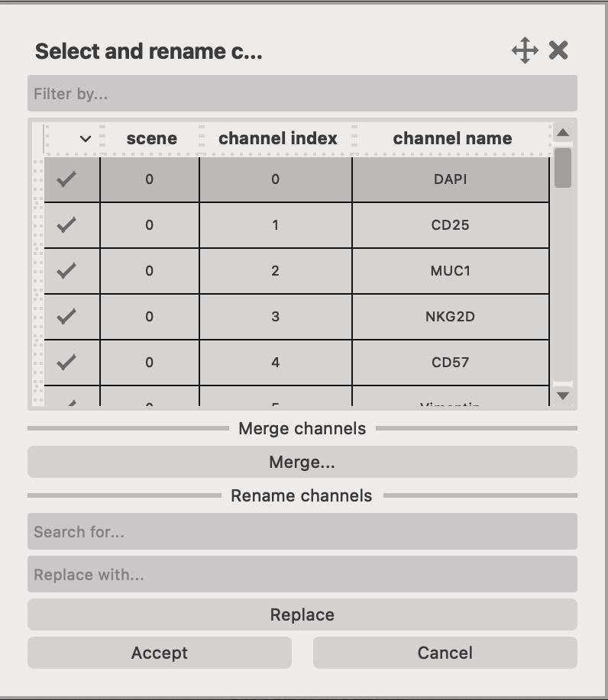
Task: Close the Select and rename dialog
Action: 558,51
